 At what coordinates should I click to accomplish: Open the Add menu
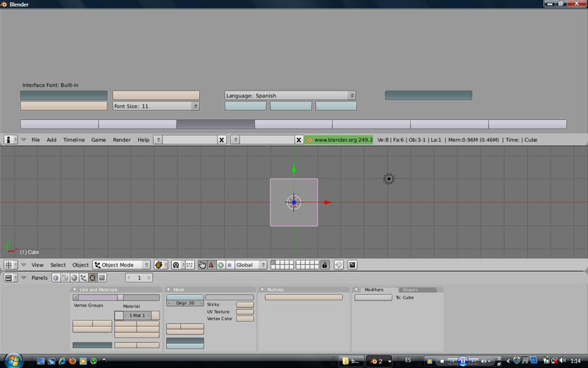click(x=51, y=140)
